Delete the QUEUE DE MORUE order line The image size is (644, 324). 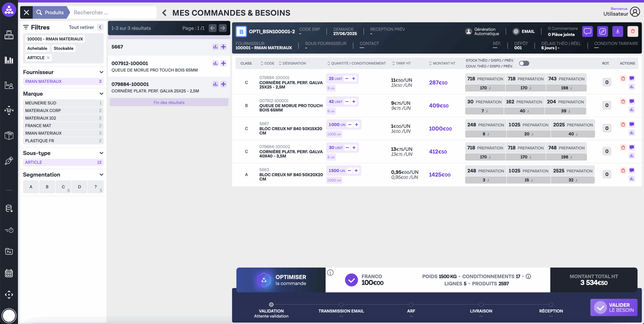tap(623, 102)
